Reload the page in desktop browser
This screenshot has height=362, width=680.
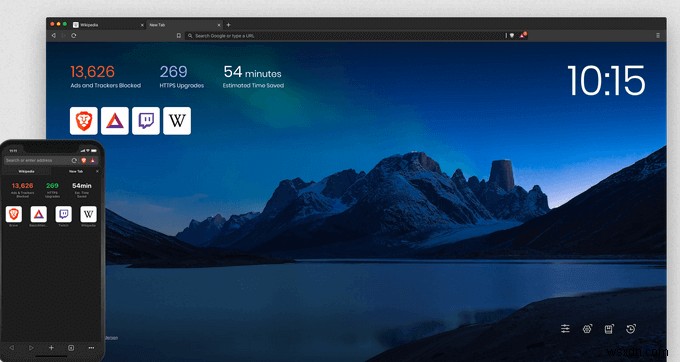point(74,36)
